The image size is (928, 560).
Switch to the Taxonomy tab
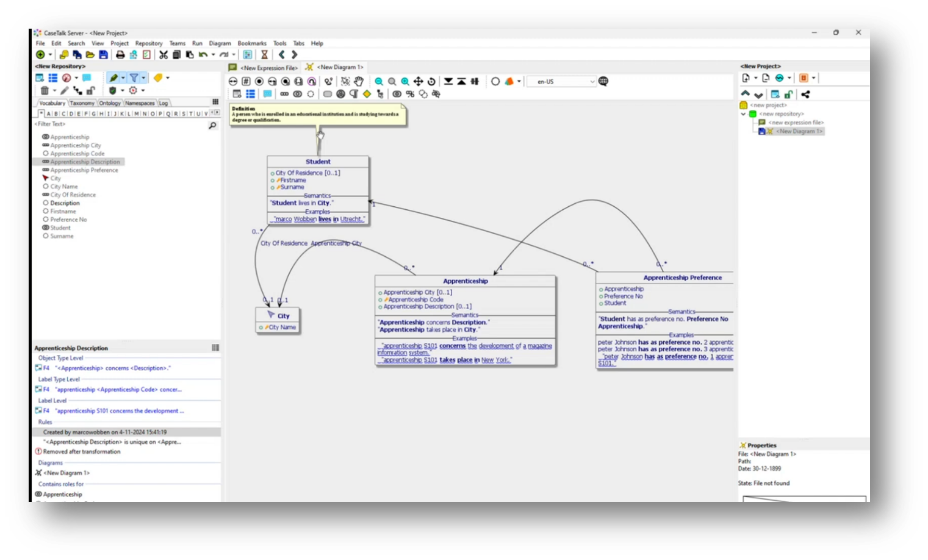click(x=82, y=103)
